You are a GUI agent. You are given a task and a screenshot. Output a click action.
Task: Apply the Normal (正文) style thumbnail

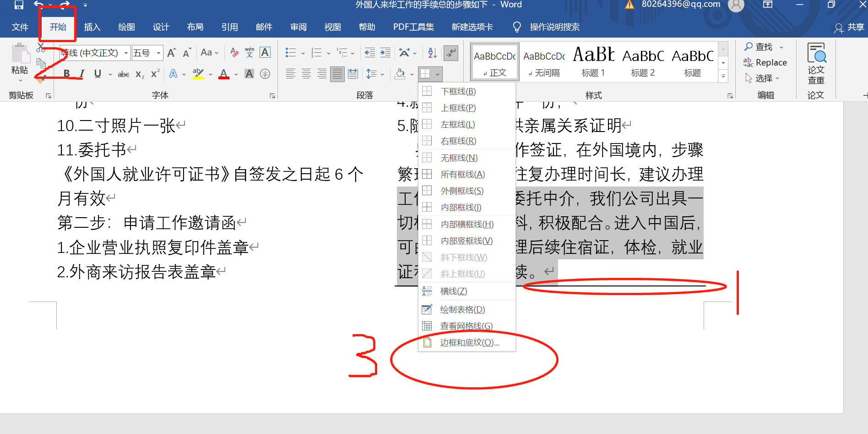click(x=495, y=62)
